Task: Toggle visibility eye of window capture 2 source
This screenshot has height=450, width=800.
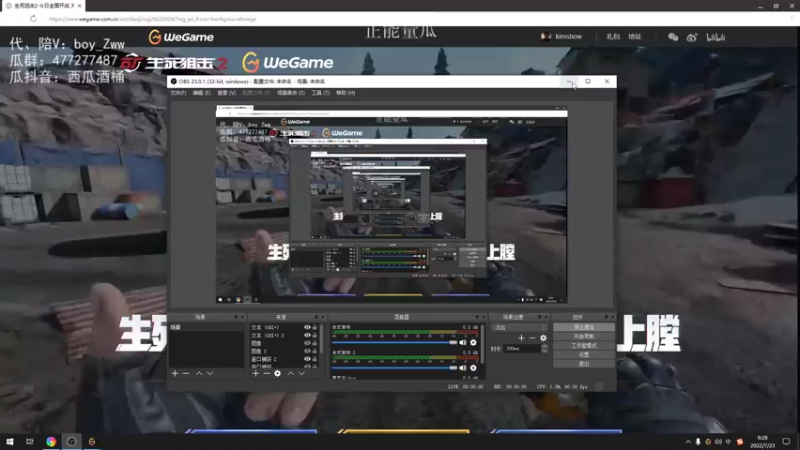Action: [307, 359]
